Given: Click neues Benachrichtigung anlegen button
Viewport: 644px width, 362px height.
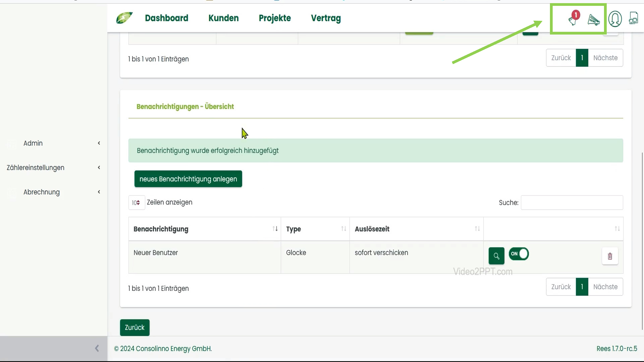Looking at the screenshot, I should [188, 179].
